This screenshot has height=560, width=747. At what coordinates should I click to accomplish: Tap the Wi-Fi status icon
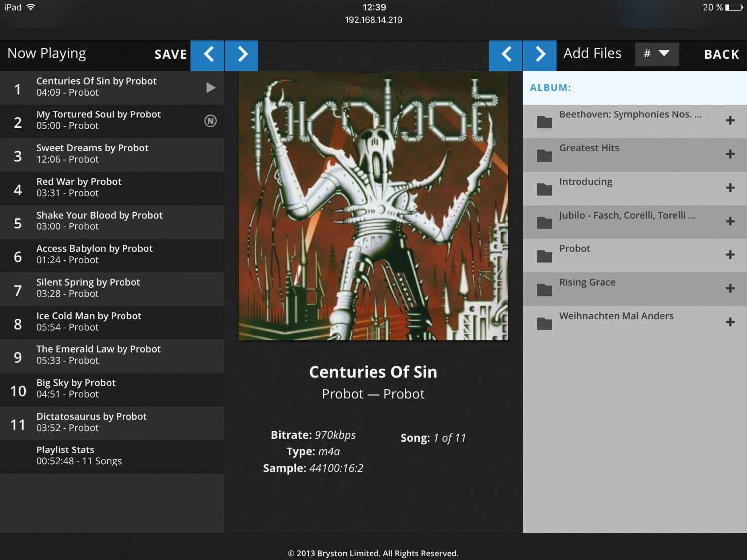31,7
